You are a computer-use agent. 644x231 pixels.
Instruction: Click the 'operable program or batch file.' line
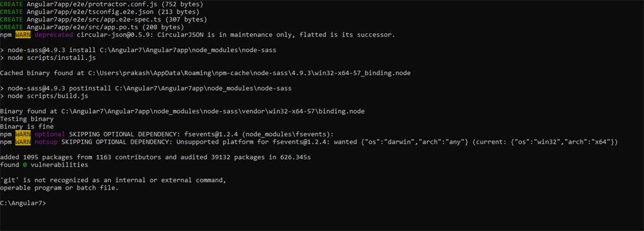point(59,188)
